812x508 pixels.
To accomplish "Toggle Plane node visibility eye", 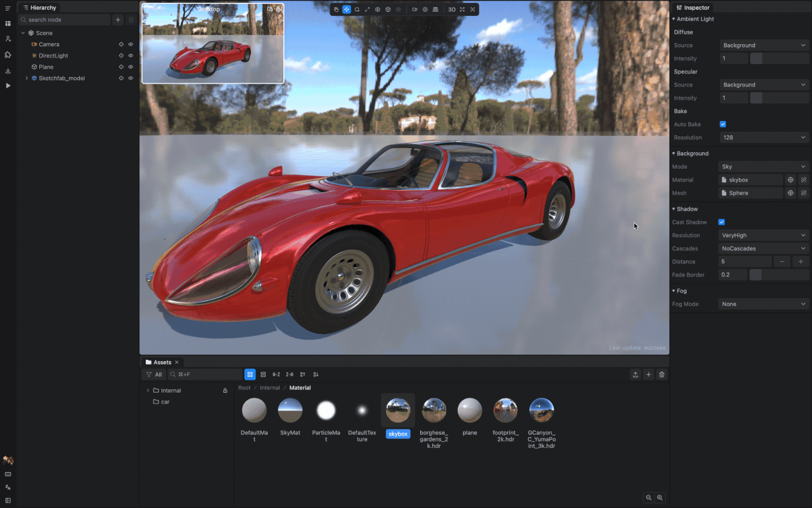I will [x=130, y=67].
